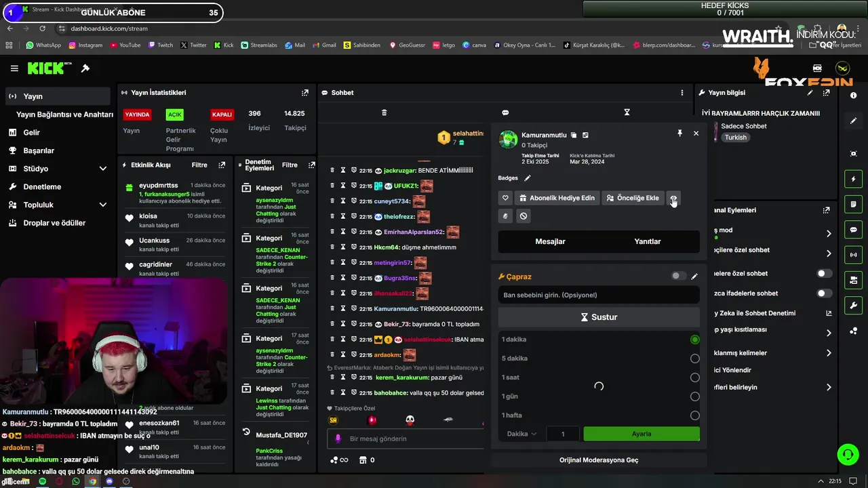Close the Kamuranmutlu user card
The width and height of the screenshot is (868, 488).
[x=696, y=134]
